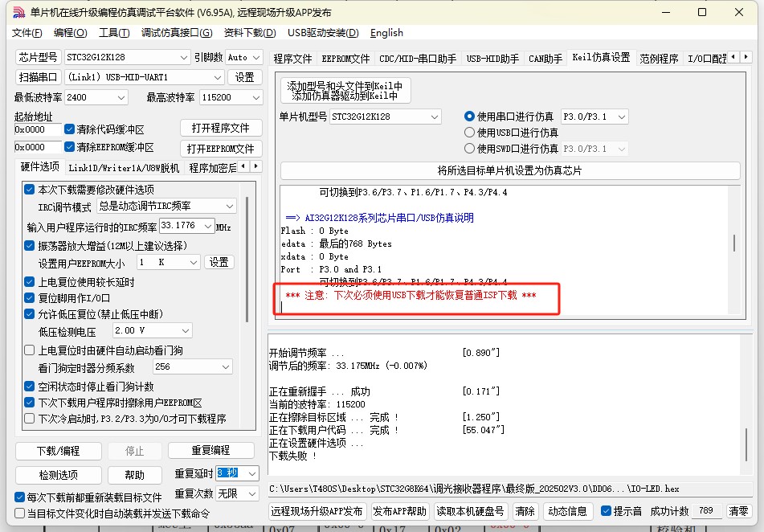Toggle 允许低压复位 checkbox
764x532 pixels.
(x=29, y=314)
